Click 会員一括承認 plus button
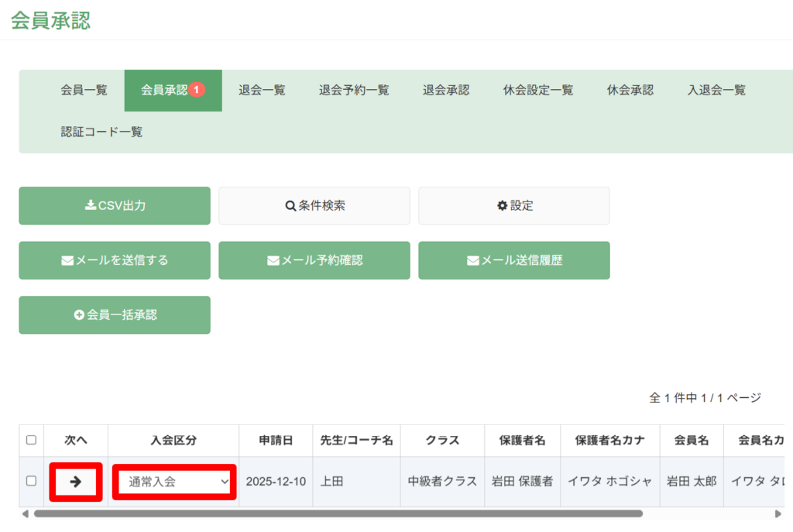 (x=115, y=315)
